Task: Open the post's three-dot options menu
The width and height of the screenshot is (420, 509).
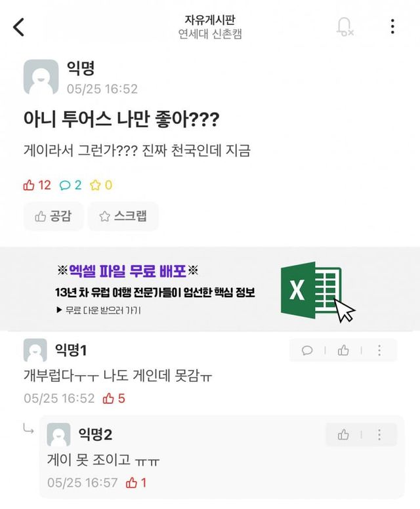Action: (x=392, y=27)
